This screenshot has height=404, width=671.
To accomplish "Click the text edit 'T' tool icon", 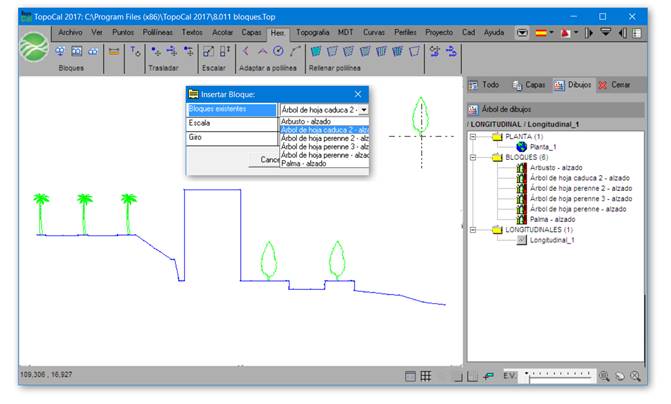I will tap(135, 51).
